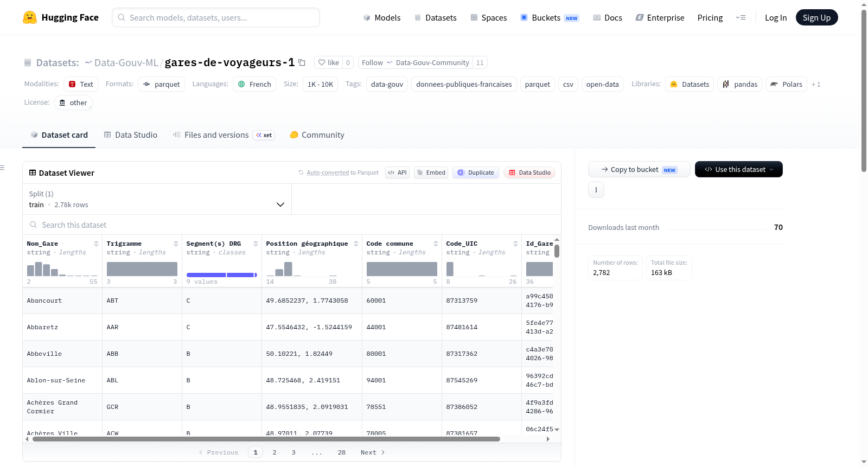Select the other license tag

(x=73, y=103)
